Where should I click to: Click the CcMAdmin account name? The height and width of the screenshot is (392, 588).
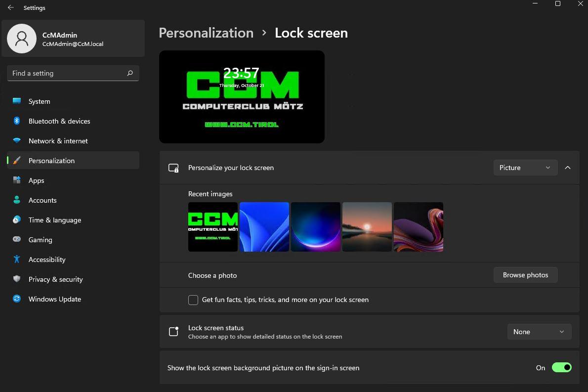pyautogui.click(x=60, y=35)
